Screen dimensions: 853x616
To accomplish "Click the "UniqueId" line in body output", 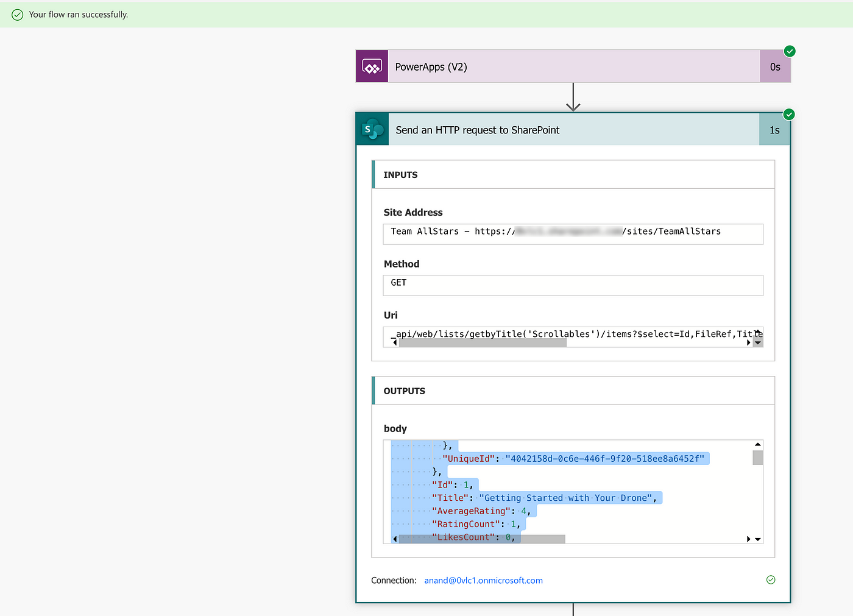I will click(x=573, y=459).
